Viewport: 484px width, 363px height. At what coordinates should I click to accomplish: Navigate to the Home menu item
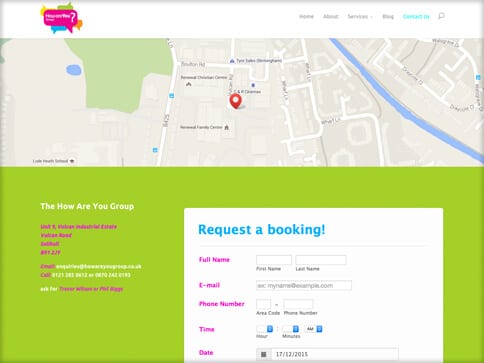(x=306, y=16)
